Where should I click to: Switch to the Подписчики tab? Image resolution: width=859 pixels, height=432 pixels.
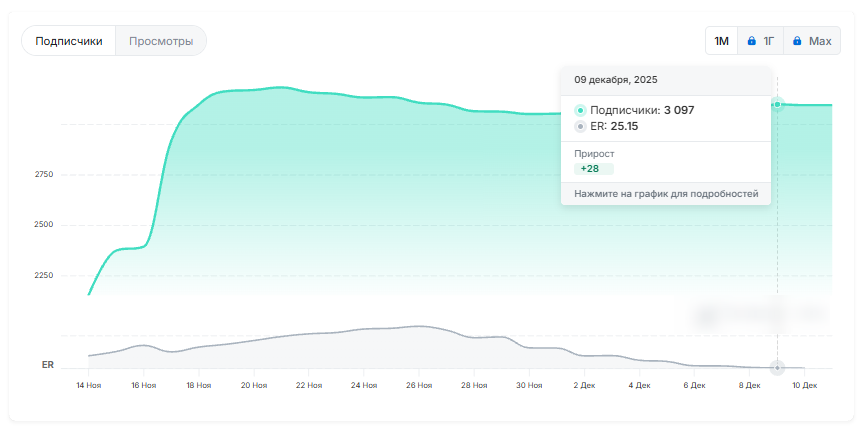click(69, 41)
